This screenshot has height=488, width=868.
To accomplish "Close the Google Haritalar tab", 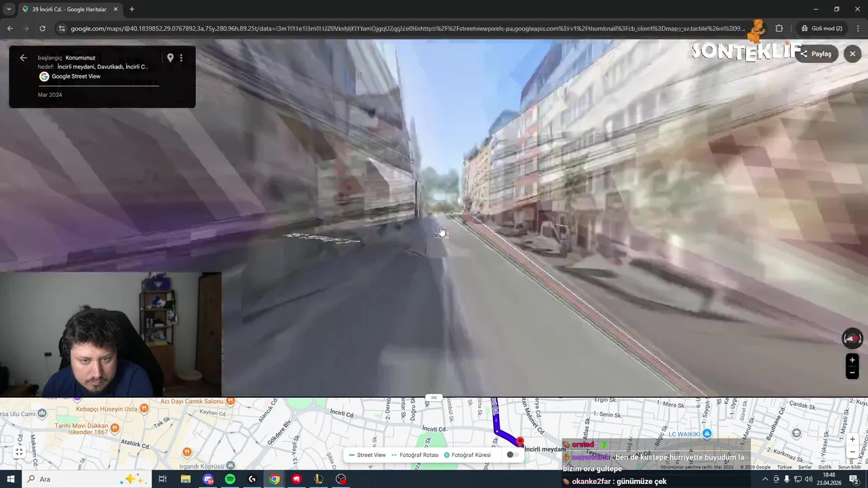I will tap(115, 9).
